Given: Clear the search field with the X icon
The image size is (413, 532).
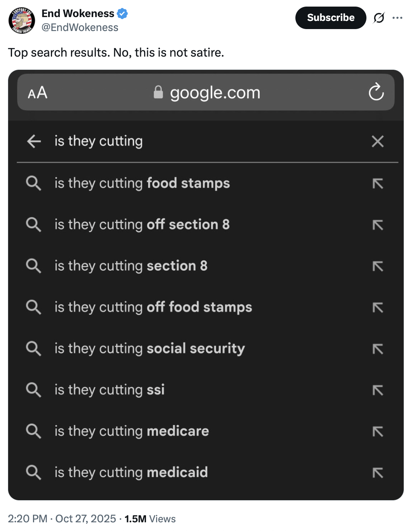Looking at the screenshot, I should coord(377,142).
